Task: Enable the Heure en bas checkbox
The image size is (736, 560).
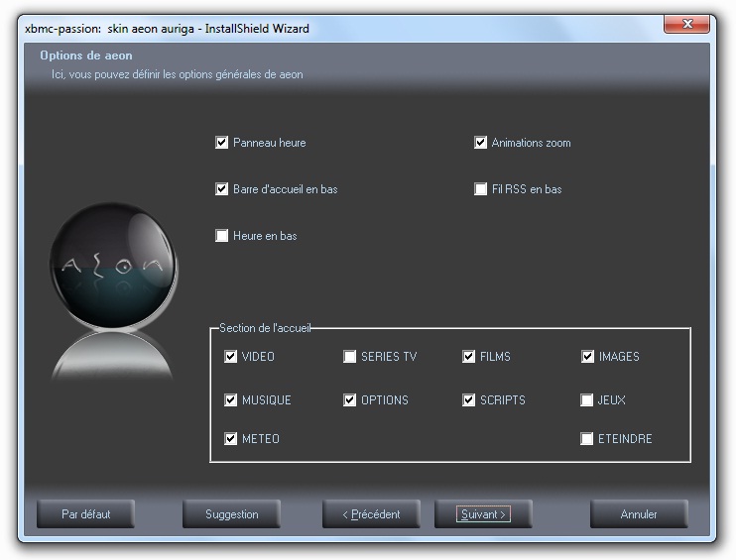Action: tap(222, 236)
